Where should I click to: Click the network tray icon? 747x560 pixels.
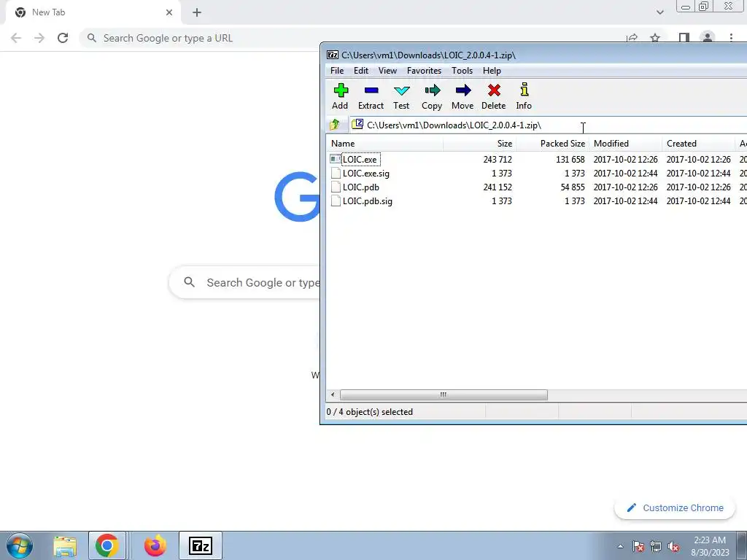coord(656,546)
